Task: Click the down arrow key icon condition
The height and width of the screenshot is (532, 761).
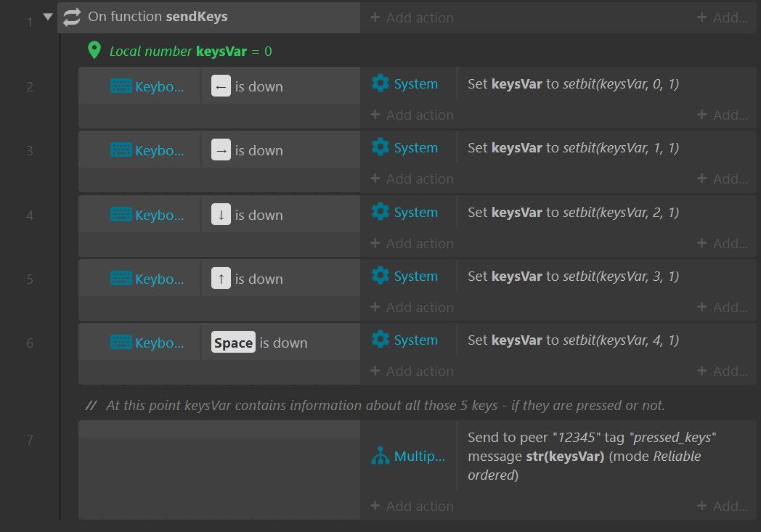Action: tap(221, 214)
